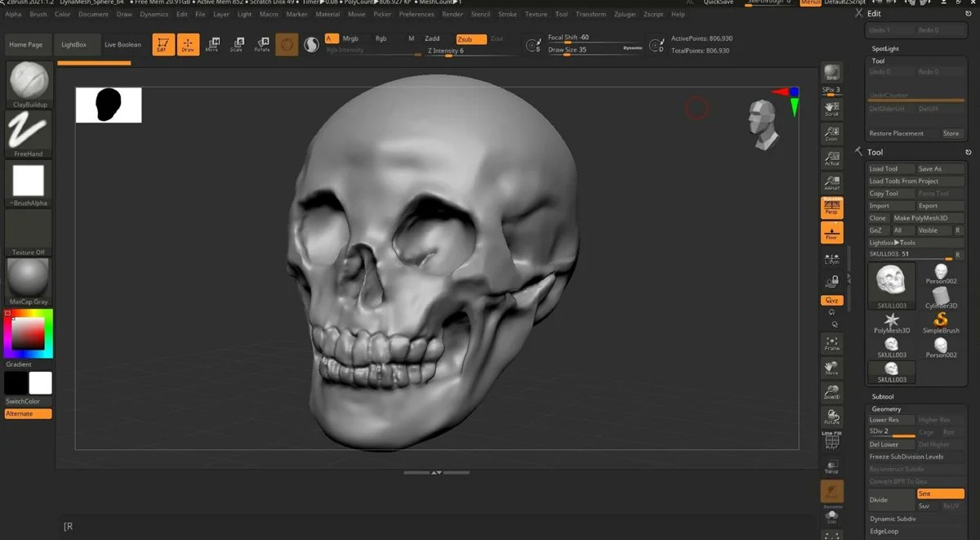This screenshot has height=540, width=980.
Task: Open the Zplugin menu
Action: coord(624,14)
